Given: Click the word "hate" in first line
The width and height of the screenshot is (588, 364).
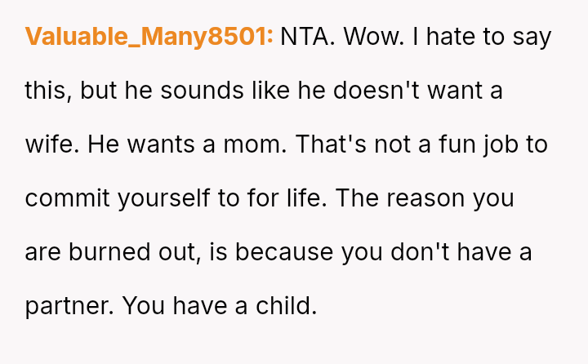Looking at the screenshot, I should click(453, 37).
